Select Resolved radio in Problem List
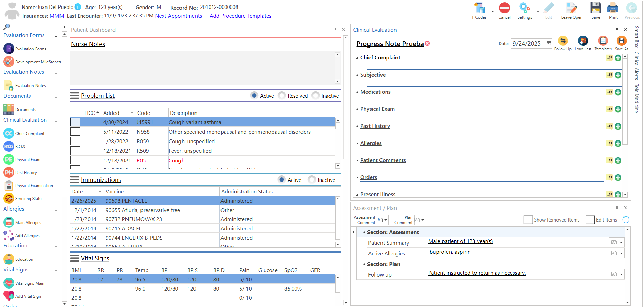 (x=282, y=95)
